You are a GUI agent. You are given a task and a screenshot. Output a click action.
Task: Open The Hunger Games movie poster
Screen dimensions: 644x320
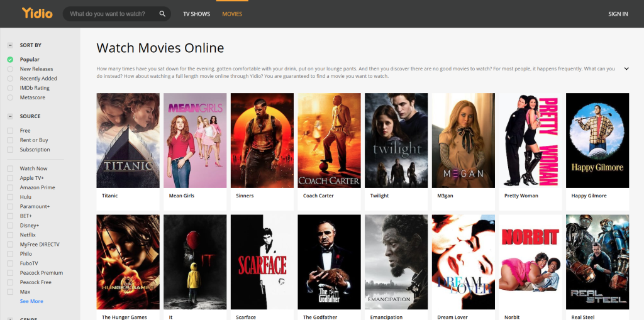click(128, 262)
